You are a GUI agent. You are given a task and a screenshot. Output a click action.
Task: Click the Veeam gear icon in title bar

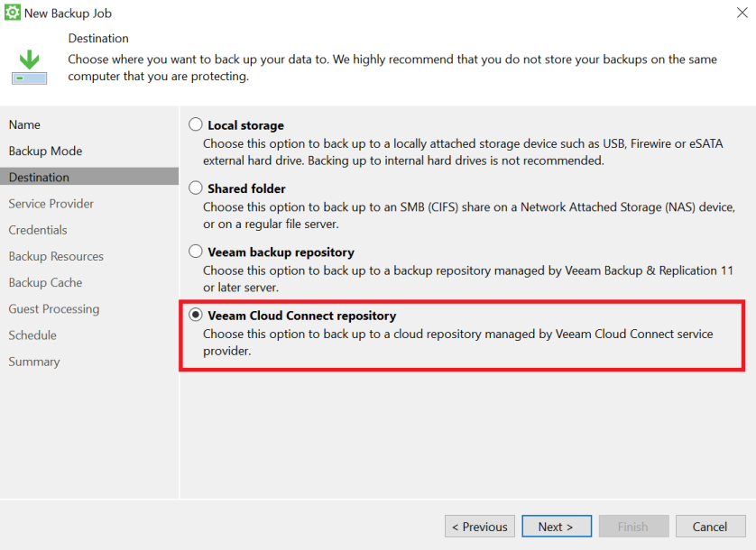tap(12, 13)
